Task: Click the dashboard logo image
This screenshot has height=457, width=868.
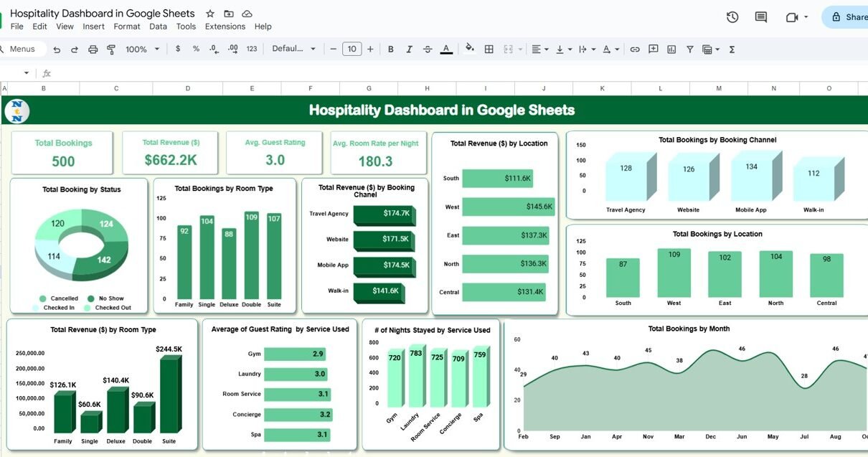Action: 17,111
